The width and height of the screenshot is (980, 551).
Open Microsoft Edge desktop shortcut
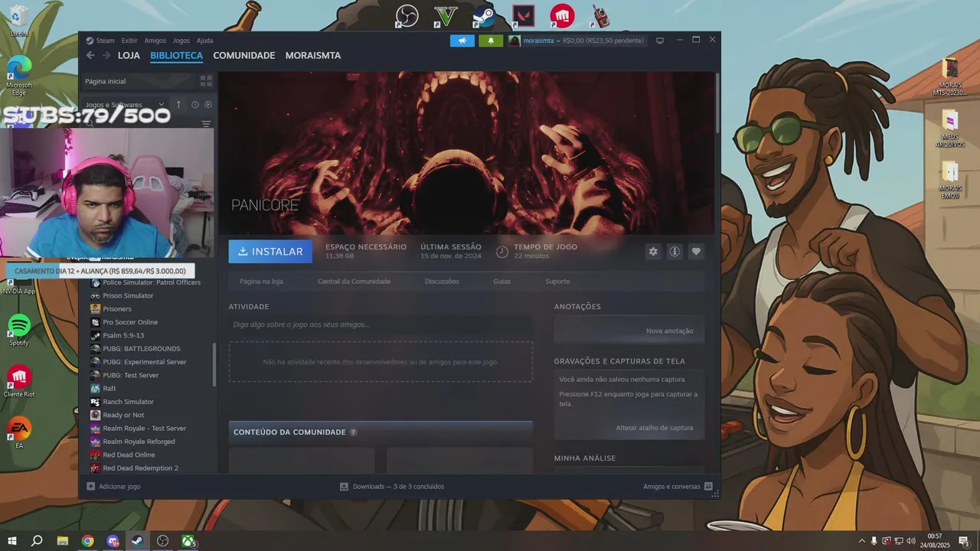[19, 75]
